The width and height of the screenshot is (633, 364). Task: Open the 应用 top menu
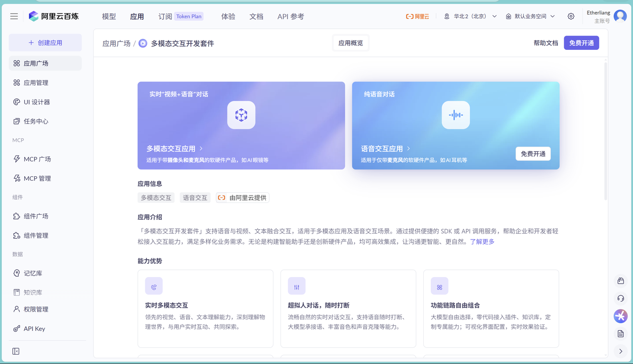click(x=137, y=16)
